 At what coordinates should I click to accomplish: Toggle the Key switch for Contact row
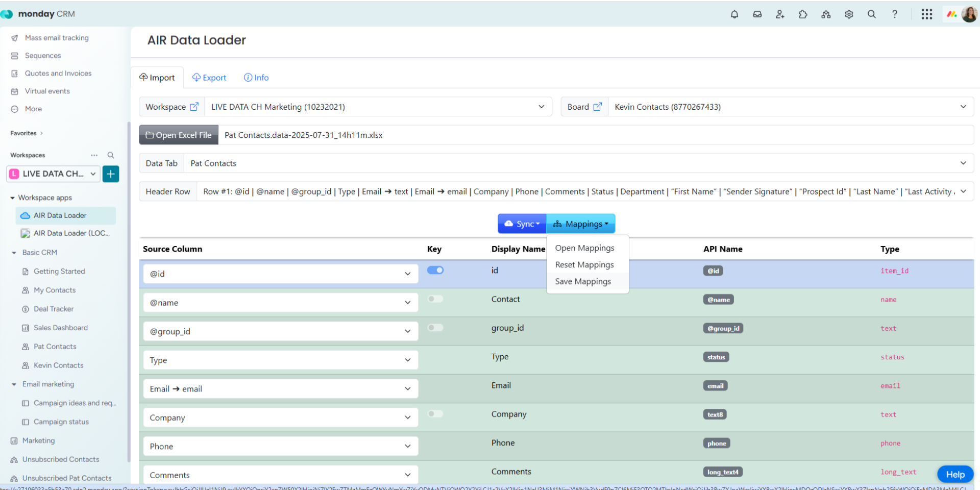[x=435, y=299]
